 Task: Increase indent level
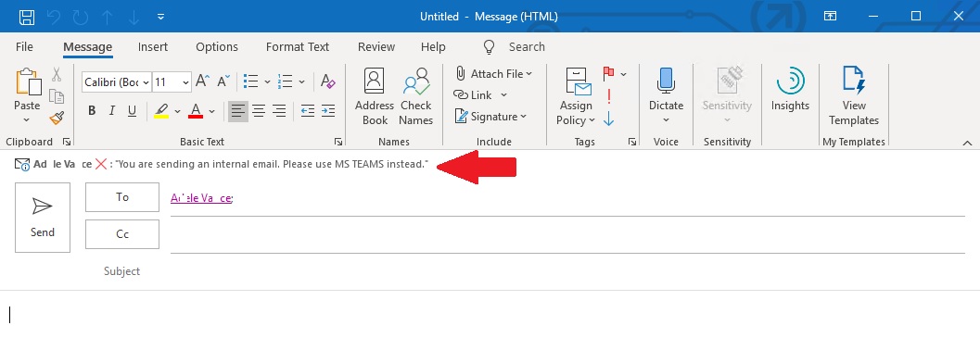(328, 111)
